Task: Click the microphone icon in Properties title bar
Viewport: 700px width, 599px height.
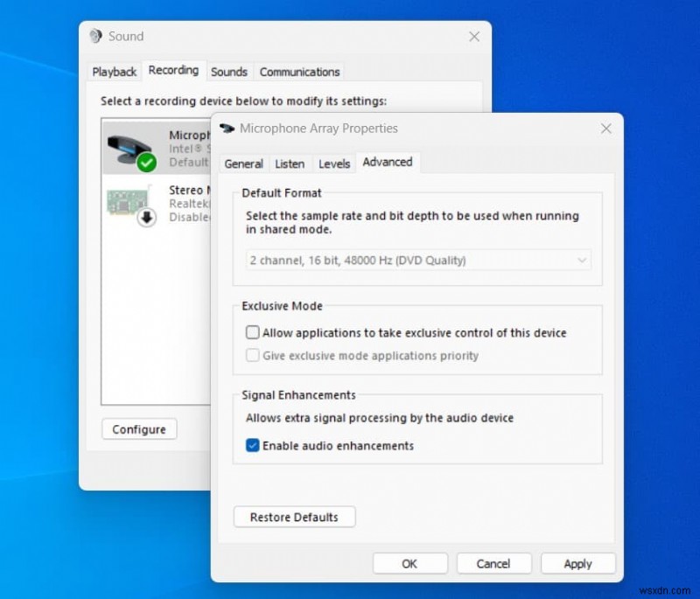Action: [x=226, y=129]
